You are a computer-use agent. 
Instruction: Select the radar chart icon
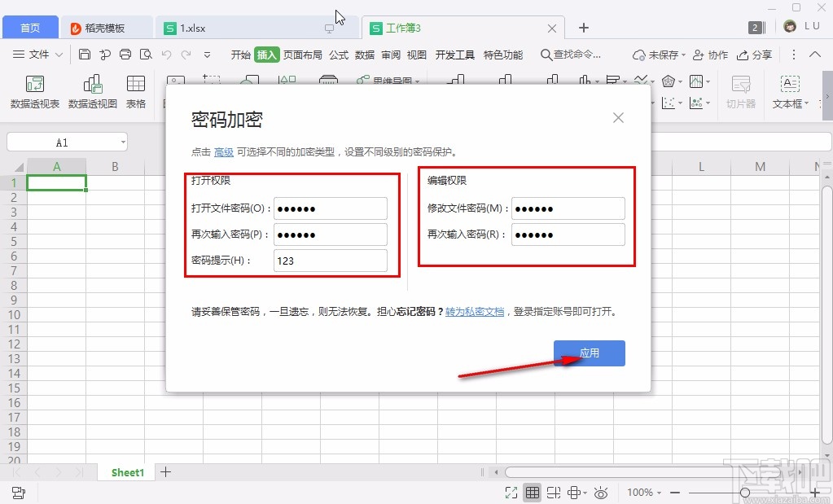(667, 81)
